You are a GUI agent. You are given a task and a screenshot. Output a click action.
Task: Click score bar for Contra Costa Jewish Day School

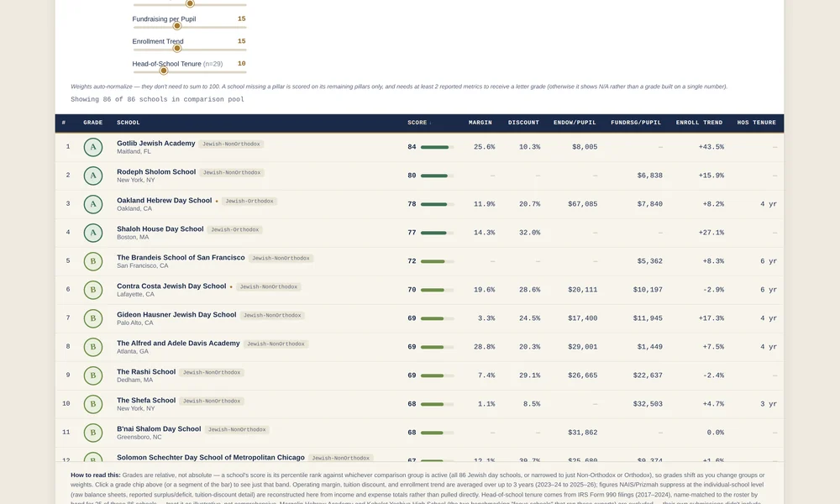click(x=437, y=290)
